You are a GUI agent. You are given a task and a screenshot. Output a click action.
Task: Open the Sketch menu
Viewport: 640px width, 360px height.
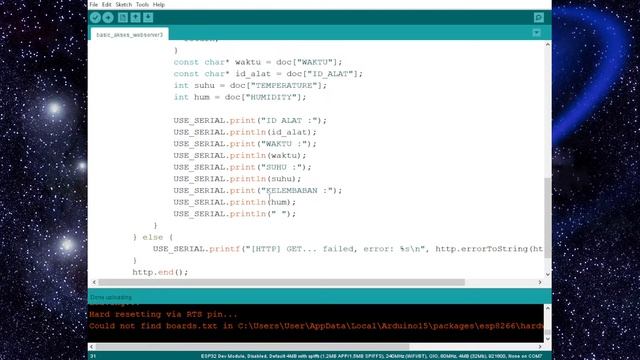(x=124, y=4)
